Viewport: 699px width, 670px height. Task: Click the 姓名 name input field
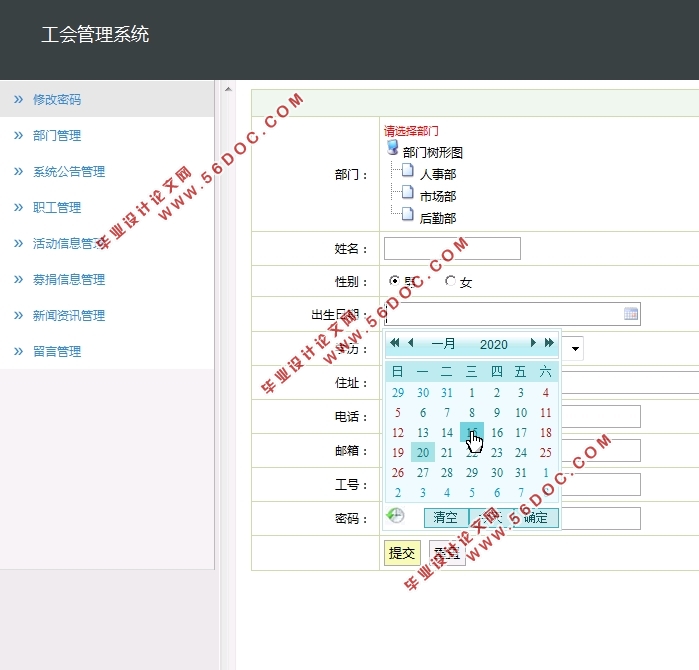pos(452,248)
